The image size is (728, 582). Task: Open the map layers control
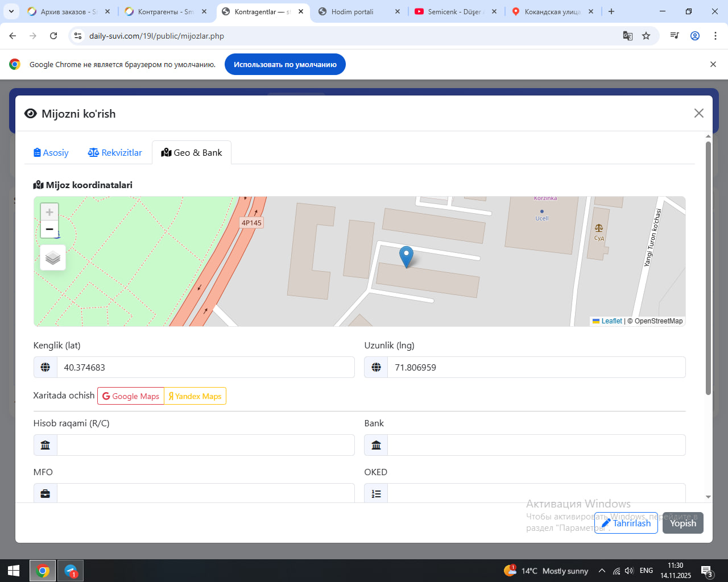coord(53,258)
